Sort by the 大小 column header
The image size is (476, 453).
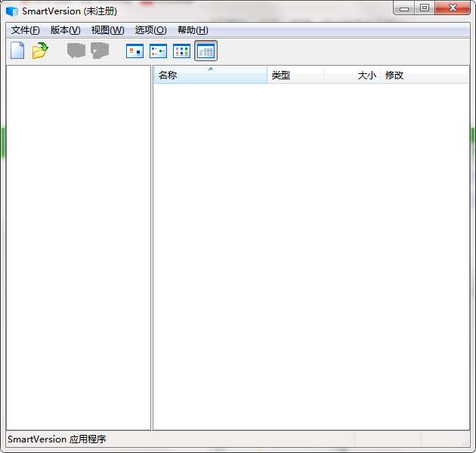pyautogui.click(x=352, y=75)
